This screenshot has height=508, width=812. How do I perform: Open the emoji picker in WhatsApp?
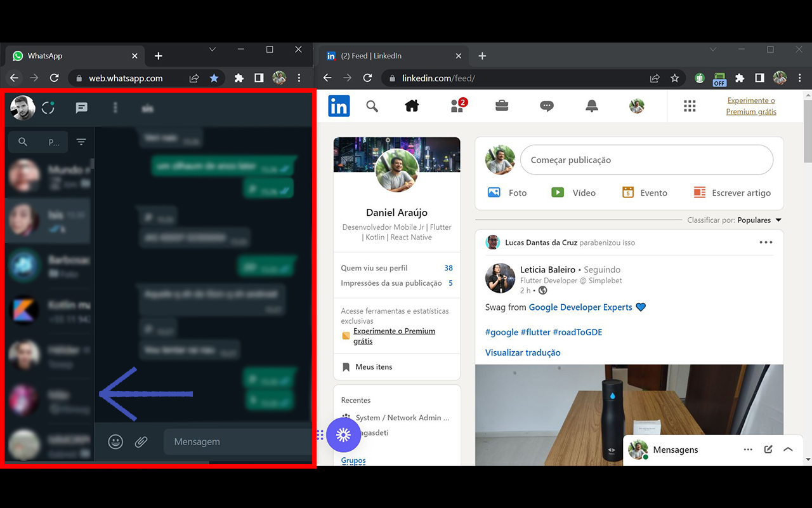115,441
